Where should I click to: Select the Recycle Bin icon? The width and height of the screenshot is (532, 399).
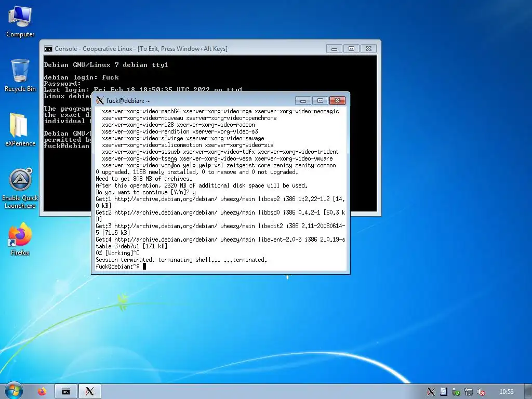tap(20, 75)
